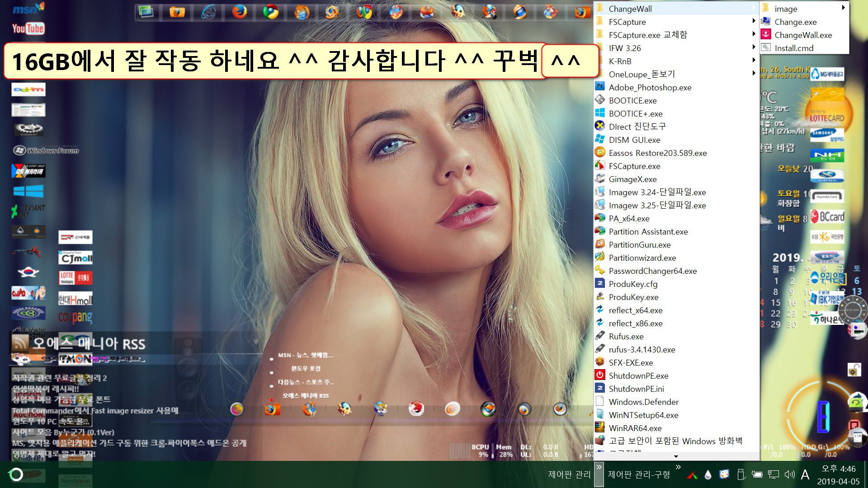Viewport: 868px width, 488px height.
Task: Open the Windows Forum desktop shortcut
Action: point(46,150)
